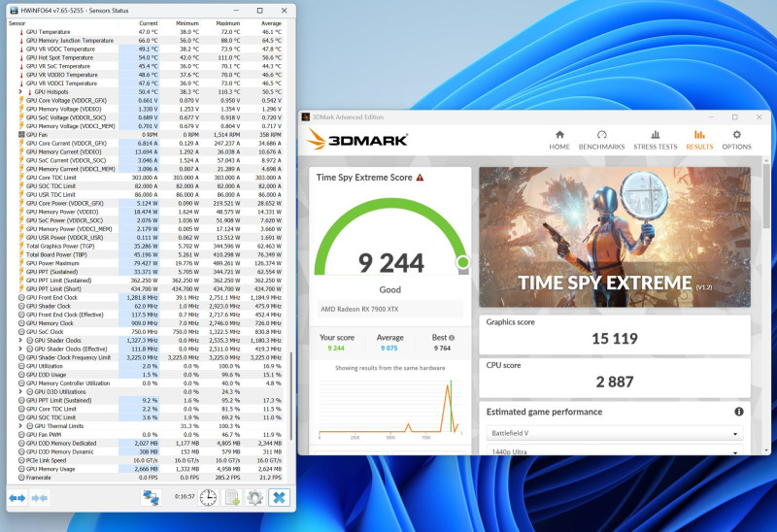Image resolution: width=777 pixels, height=532 pixels.
Task: Click the start logging document icon in HWiNFO
Action: point(232,497)
